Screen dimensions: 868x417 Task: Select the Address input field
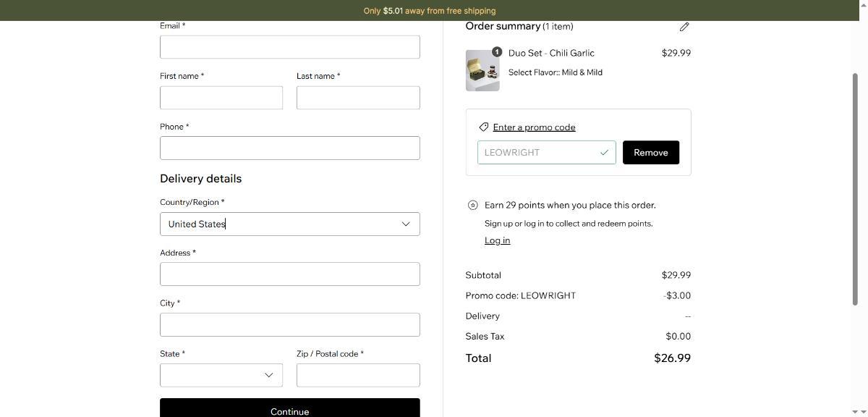[x=289, y=274]
